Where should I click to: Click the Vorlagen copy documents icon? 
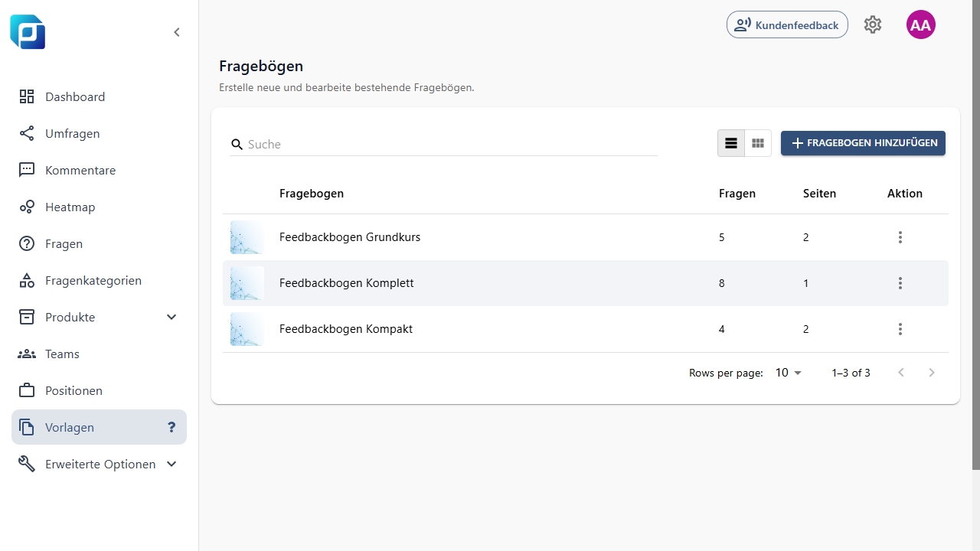click(x=27, y=427)
